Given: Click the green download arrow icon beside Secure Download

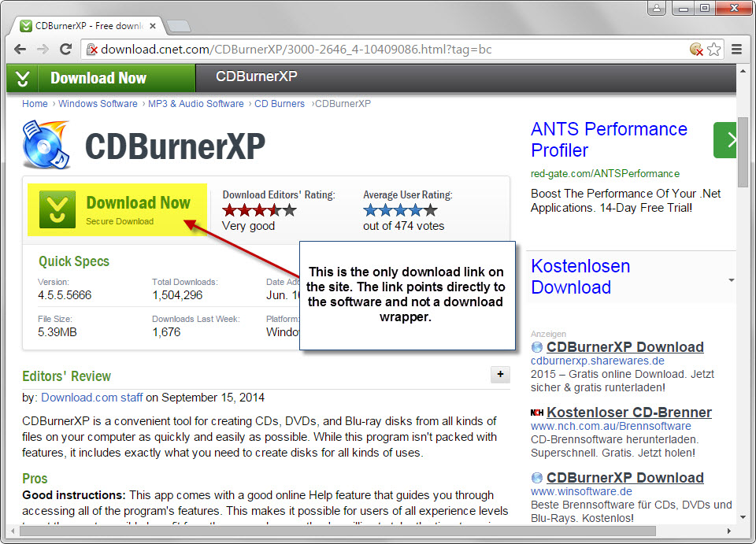Looking at the screenshot, I should pyautogui.click(x=57, y=209).
